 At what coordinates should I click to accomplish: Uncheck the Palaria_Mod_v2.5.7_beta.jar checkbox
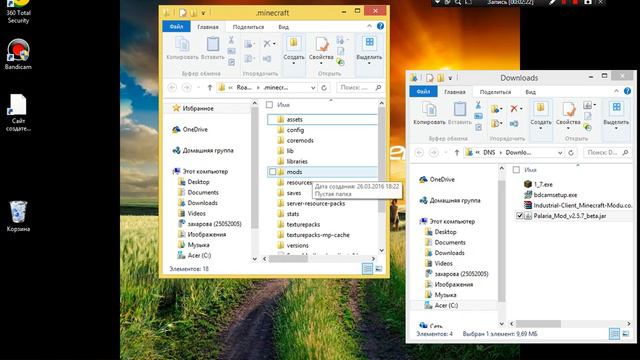[520, 216]
